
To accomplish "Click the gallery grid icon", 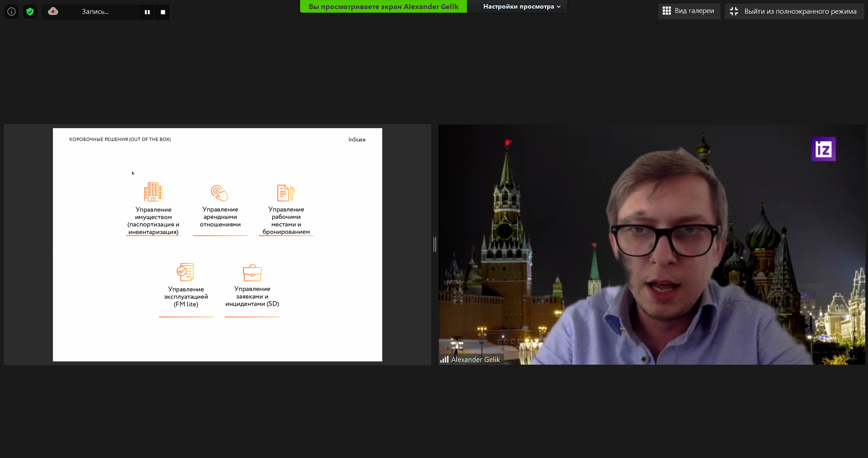I will tap(667, 11).
